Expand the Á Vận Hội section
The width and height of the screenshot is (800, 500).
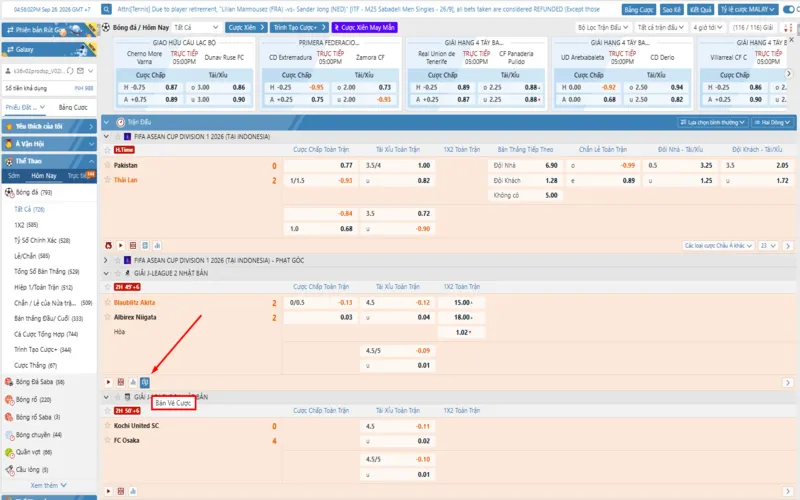coord(49,144)
